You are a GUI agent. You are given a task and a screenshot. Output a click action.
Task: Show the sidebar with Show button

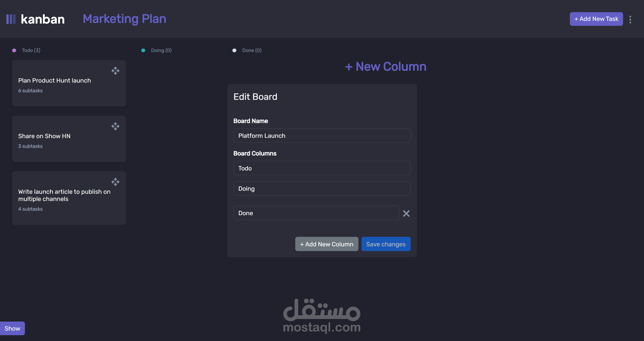tap(12, 328)
